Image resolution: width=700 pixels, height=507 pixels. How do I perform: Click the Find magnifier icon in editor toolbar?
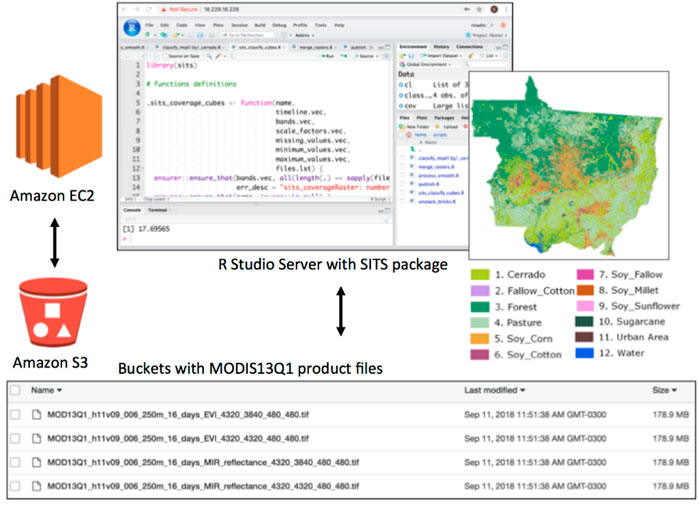pyautogui.click(x=209, y=56)
